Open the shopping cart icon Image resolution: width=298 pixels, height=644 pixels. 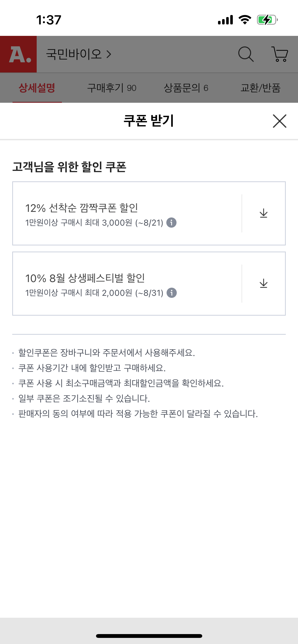280,54
